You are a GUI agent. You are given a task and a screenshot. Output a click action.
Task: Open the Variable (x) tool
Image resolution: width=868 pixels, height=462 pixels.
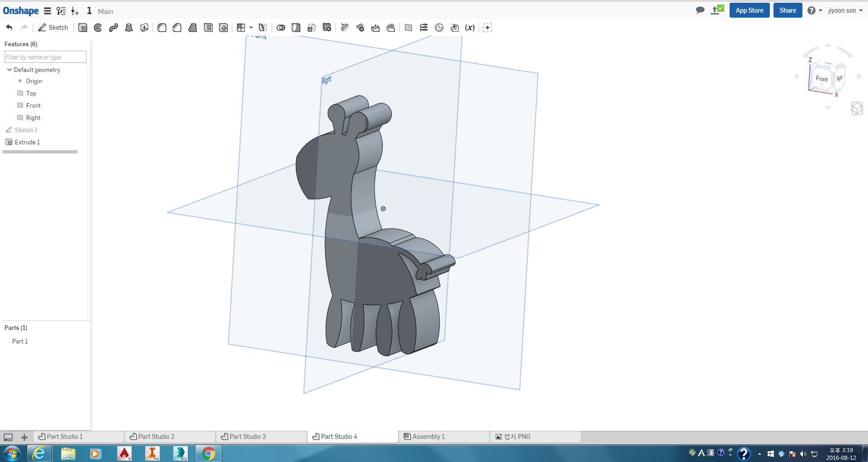coord(470,28)
